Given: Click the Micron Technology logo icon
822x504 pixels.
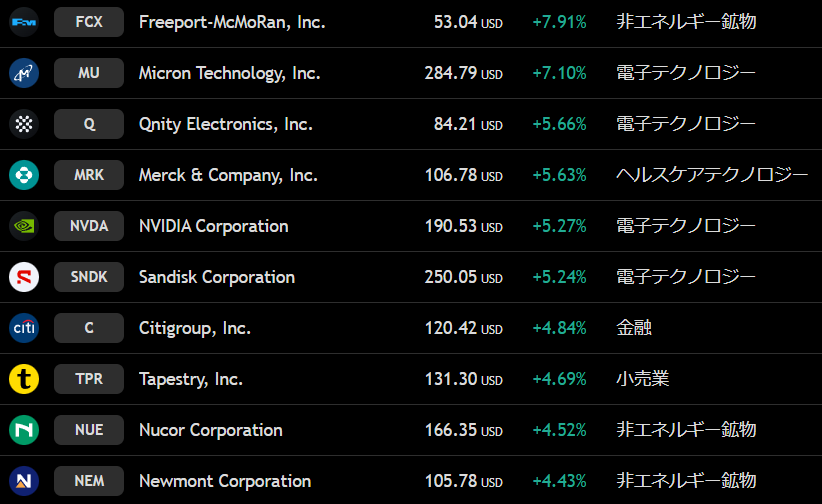Looking at the screenshot, I should coord(24,73).
